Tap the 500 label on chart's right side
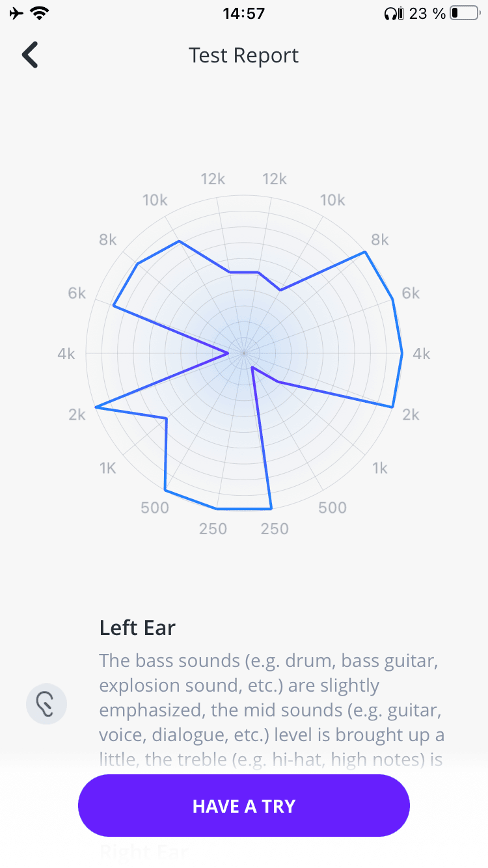The width and height of the screenshot is (488, 868). click(x=332, y=508)
